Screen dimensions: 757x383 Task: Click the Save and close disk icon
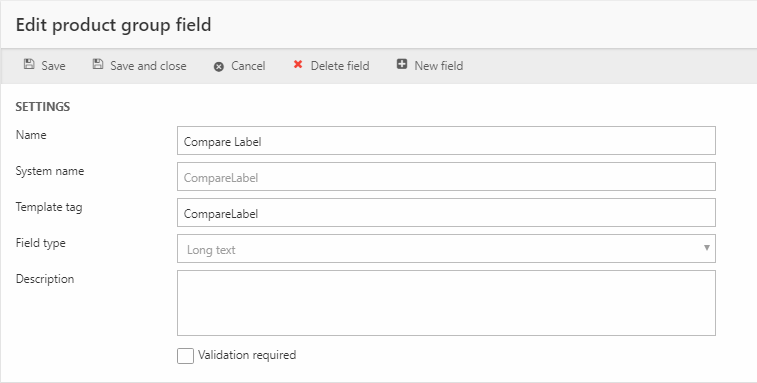point(98,64)
